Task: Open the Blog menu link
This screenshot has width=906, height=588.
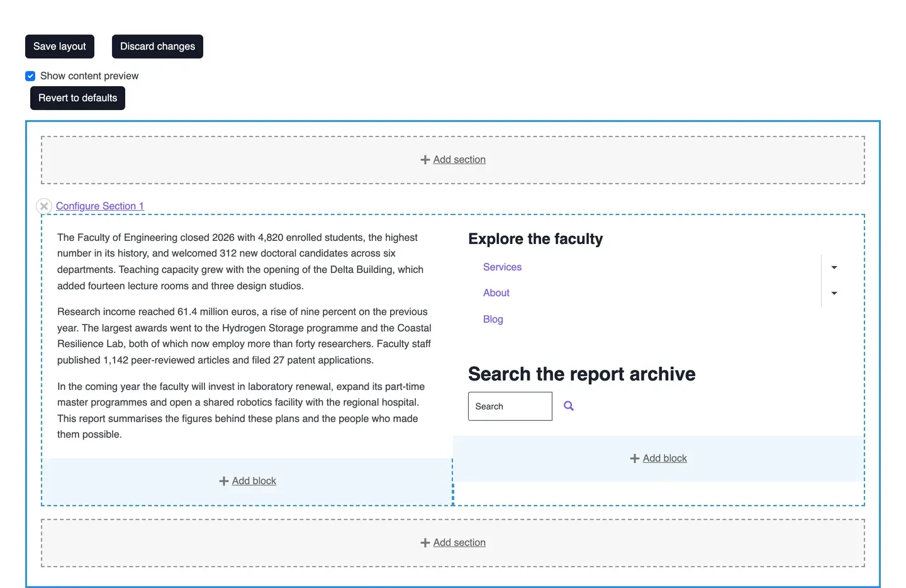Action: tap(493, 319)
